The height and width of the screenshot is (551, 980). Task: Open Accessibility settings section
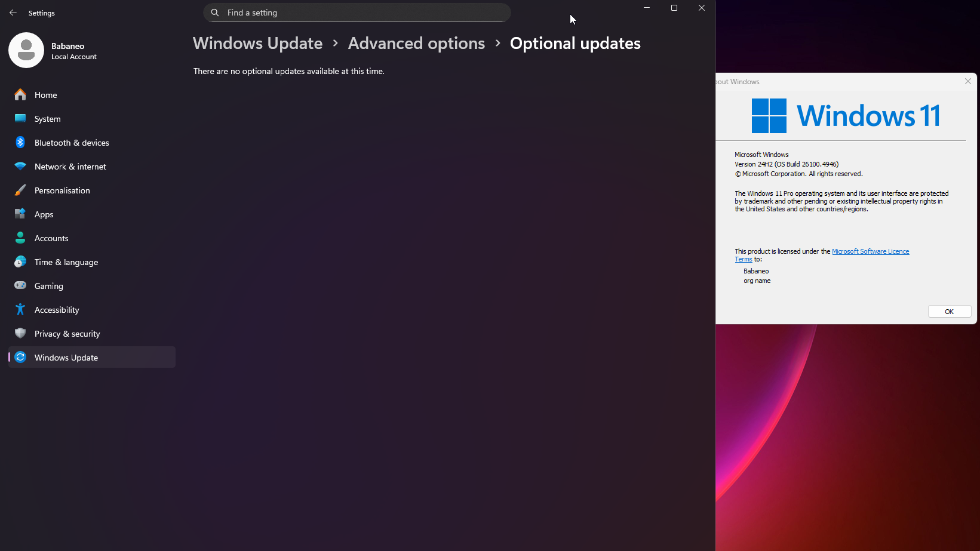click(92, 310)
